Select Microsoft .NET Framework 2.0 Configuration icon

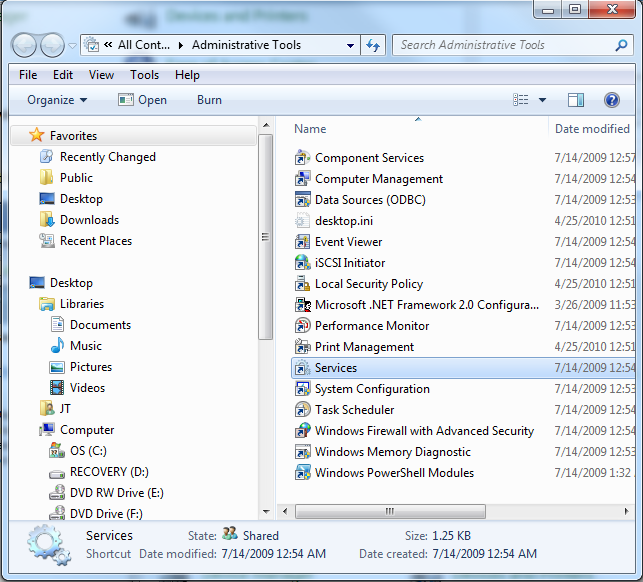[303, 305]
